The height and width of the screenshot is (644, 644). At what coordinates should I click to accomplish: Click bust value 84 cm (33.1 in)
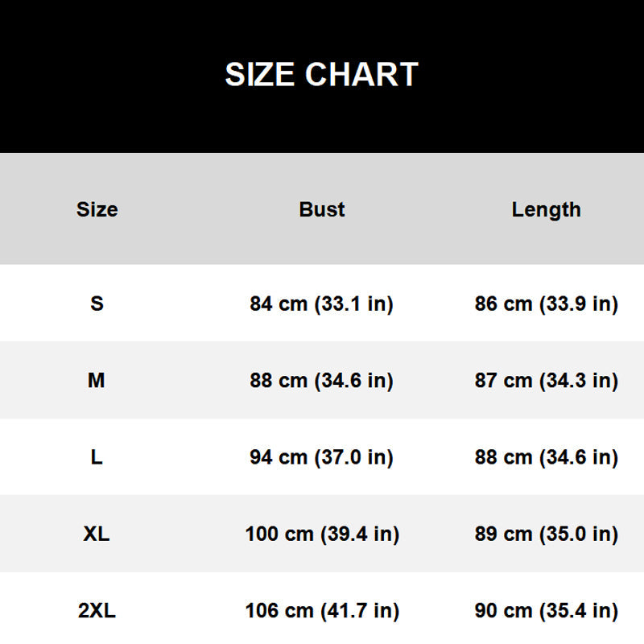pos(321,303)
